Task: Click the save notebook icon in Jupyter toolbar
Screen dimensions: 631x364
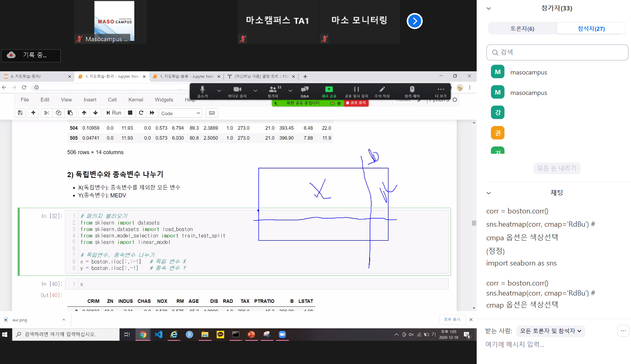Action: (20, 113)
